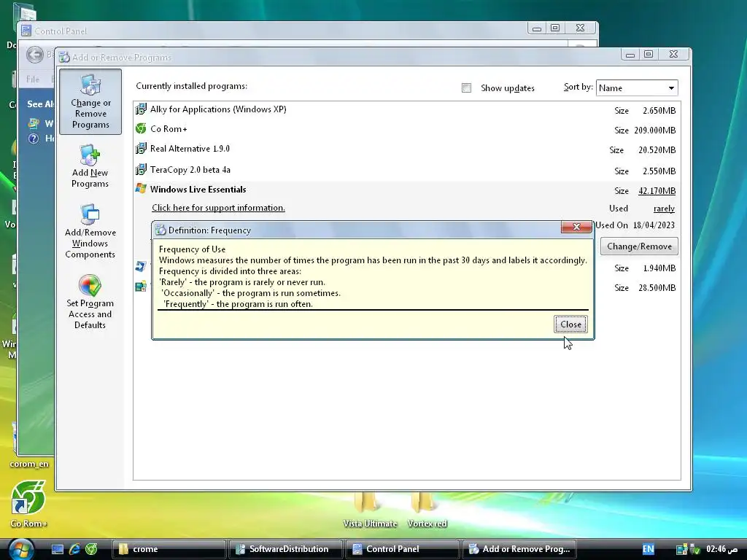The height and width of the screenshot is (560, 747).
Task: Click the corom_en desktop item
Action: pos(28,464)
